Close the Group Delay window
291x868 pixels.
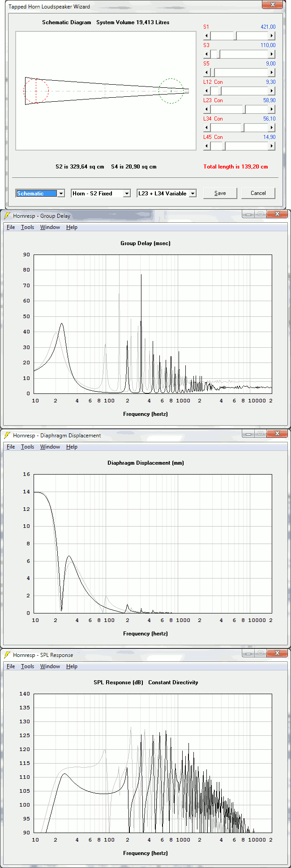(277, 214)
